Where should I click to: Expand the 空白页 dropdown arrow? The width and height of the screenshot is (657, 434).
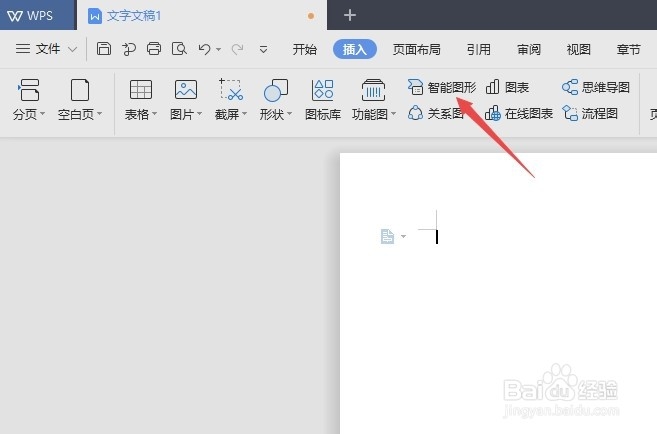[99, 114]
